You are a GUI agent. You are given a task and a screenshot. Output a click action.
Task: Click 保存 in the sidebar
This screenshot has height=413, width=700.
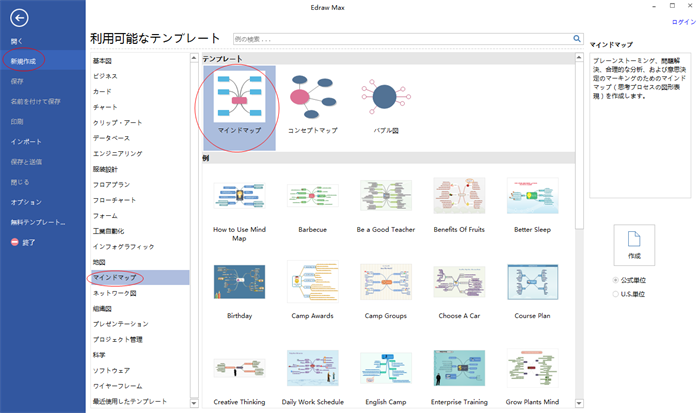coord(17,81)
